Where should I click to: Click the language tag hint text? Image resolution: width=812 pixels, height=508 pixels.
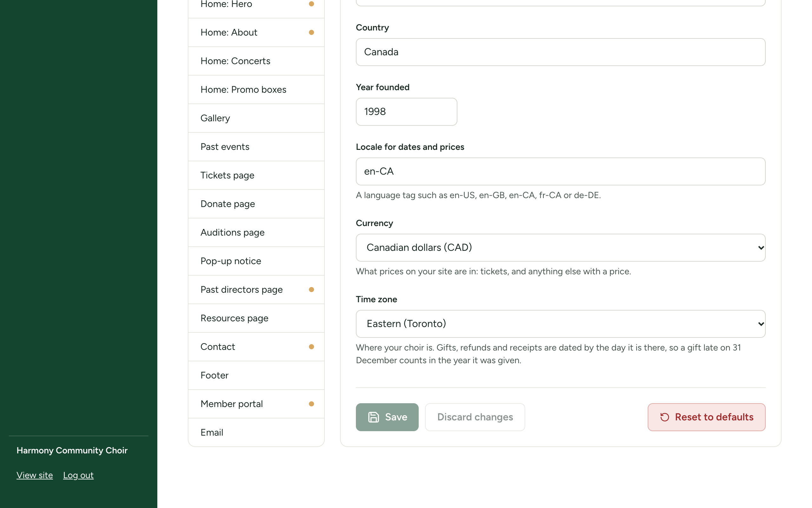point(478,195)
